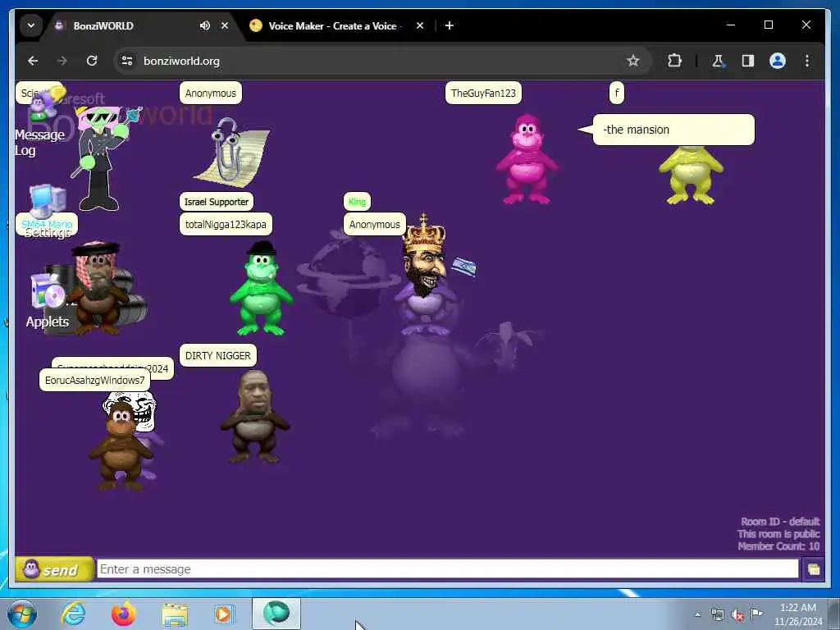Open Chrome Labs flask icon
The height and width of the screenshot is (630, 840).
point(718,61)
